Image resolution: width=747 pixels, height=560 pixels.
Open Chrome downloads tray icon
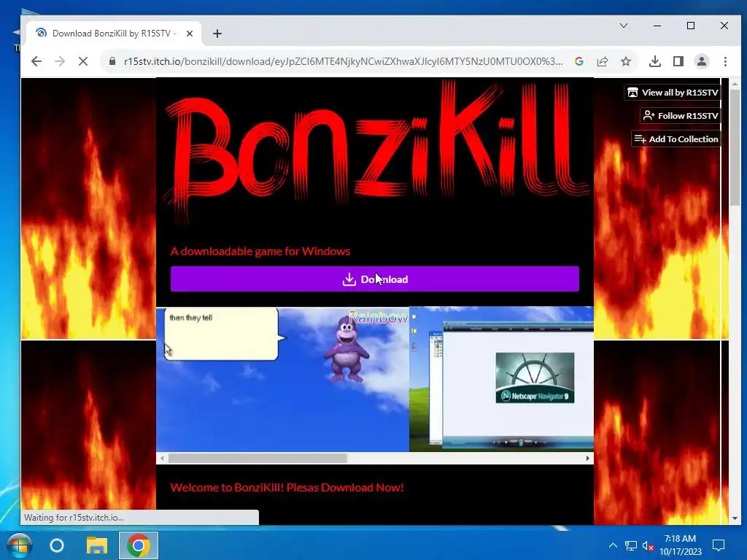tap(655, 61)
